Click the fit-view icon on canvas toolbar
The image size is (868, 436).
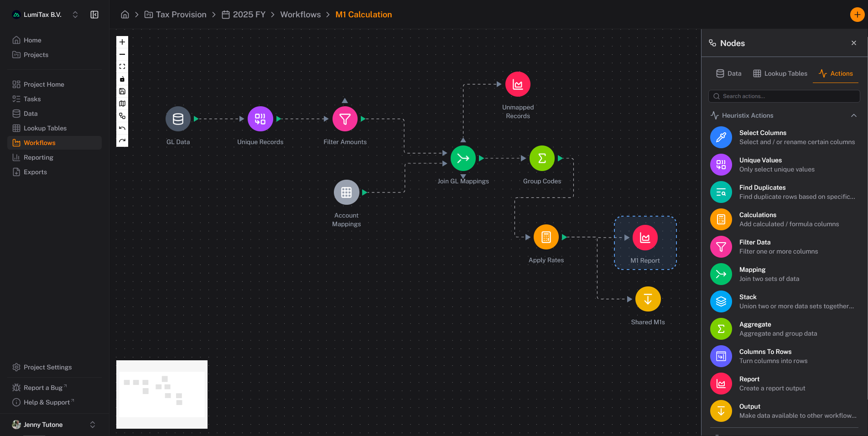pyautogui.click(x=122, y=66)
